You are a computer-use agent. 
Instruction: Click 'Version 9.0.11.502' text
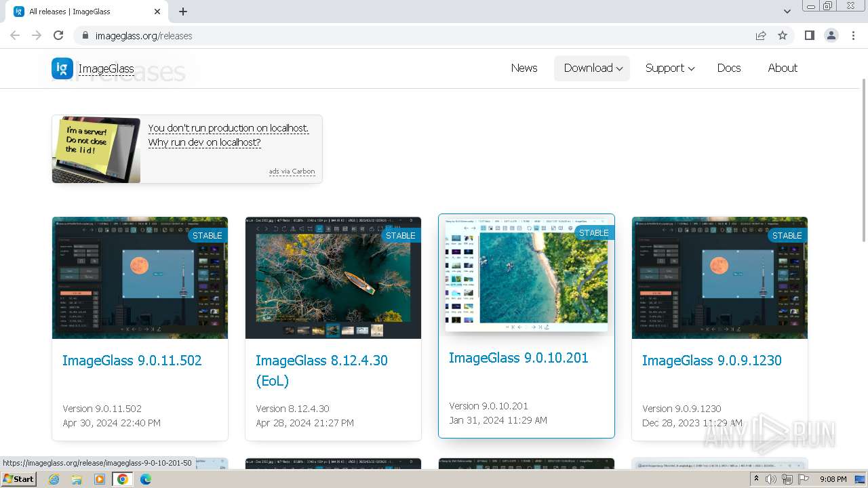(x=102, y=409)
